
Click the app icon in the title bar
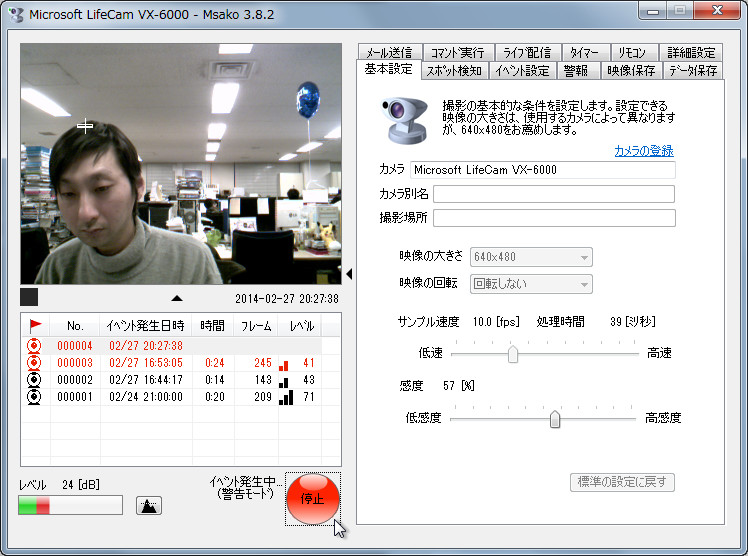[x=17, y=14]
